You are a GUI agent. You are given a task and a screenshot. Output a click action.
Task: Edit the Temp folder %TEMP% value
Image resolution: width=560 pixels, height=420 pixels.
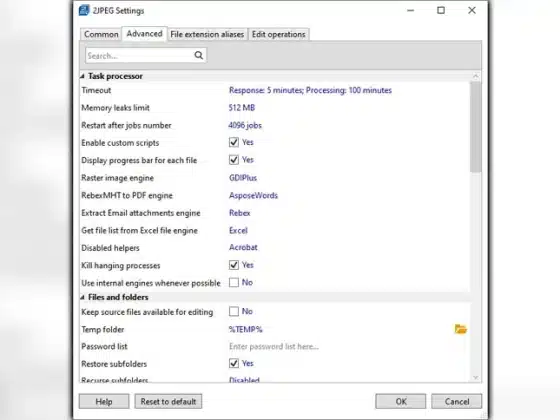tap(246, 329)
